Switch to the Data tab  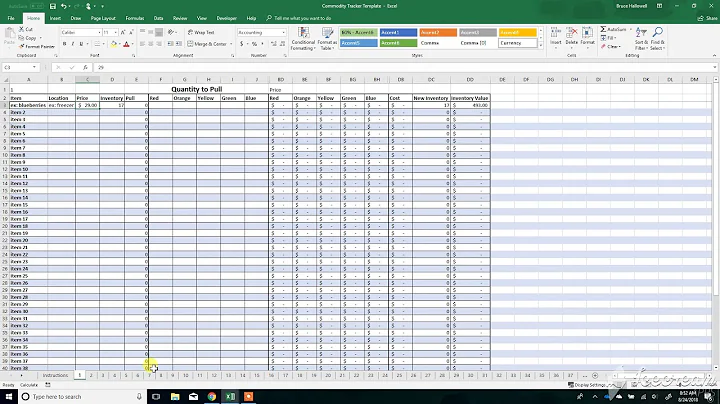[158, 18]
